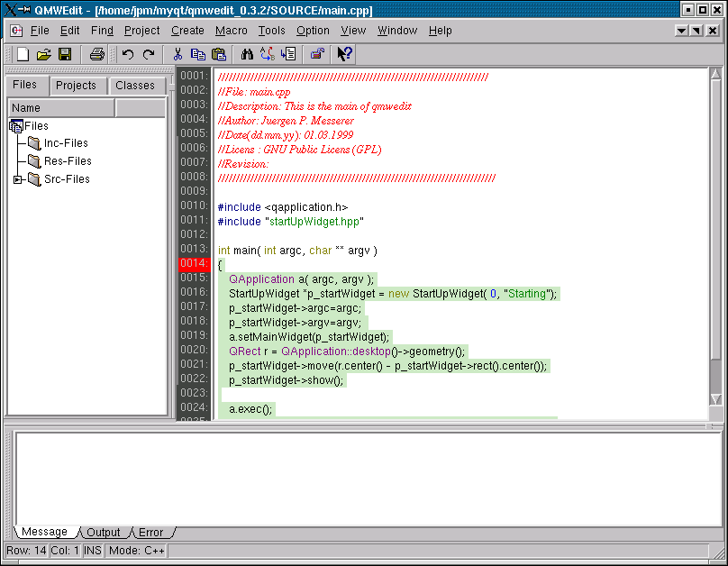Open the Project menu

[141, 31]
